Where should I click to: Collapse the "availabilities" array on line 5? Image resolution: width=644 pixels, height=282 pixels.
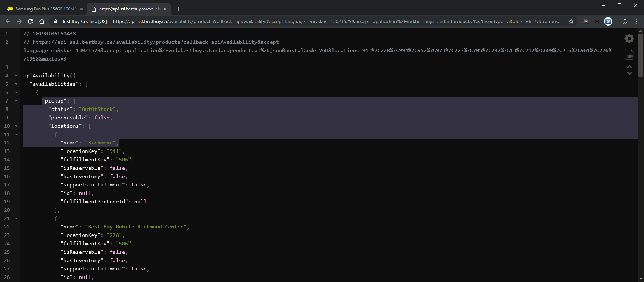click(16, 84)
